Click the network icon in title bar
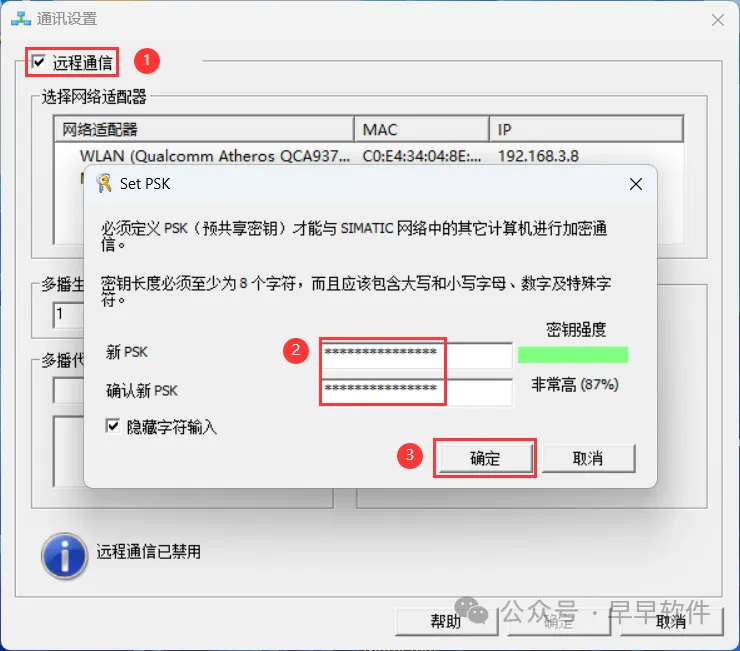This screenshot has height=651, width=740. pyautogui.click(x=21, y=19)
